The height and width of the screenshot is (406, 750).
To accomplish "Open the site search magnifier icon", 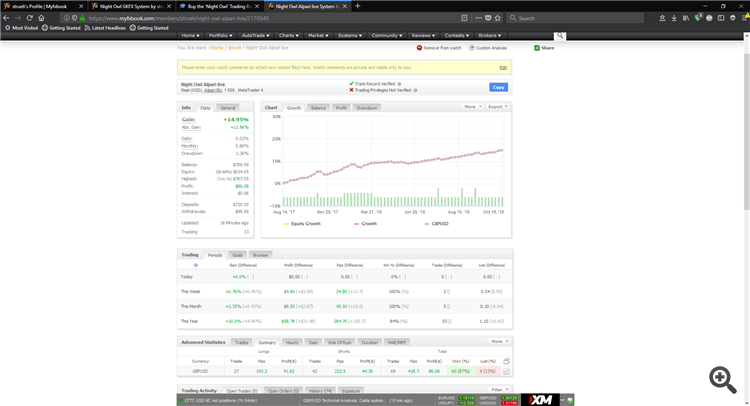I will [x=560, y=35].
